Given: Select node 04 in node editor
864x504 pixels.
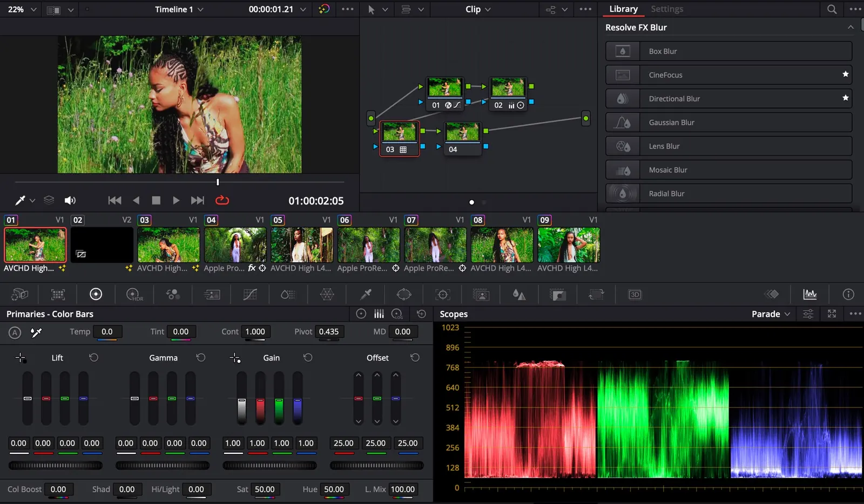Looking at the screenshot, I should [x=462, y=138].
